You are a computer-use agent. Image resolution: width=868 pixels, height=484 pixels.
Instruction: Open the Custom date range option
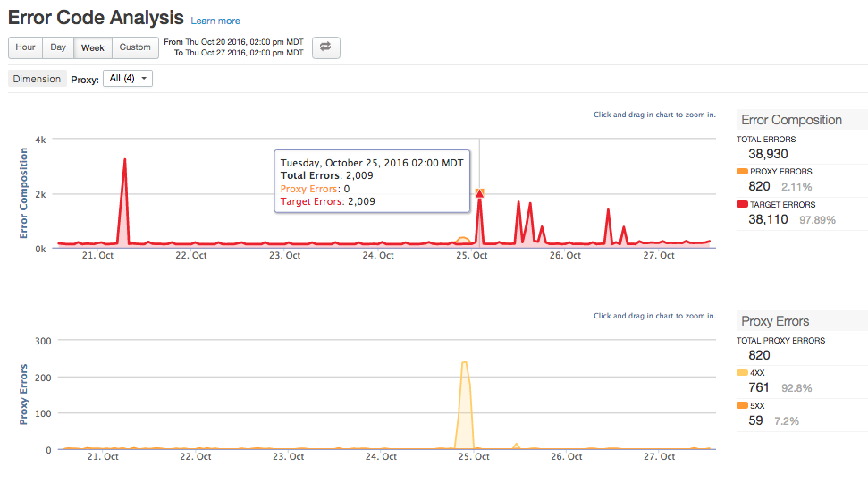click(x=135, y=47)
